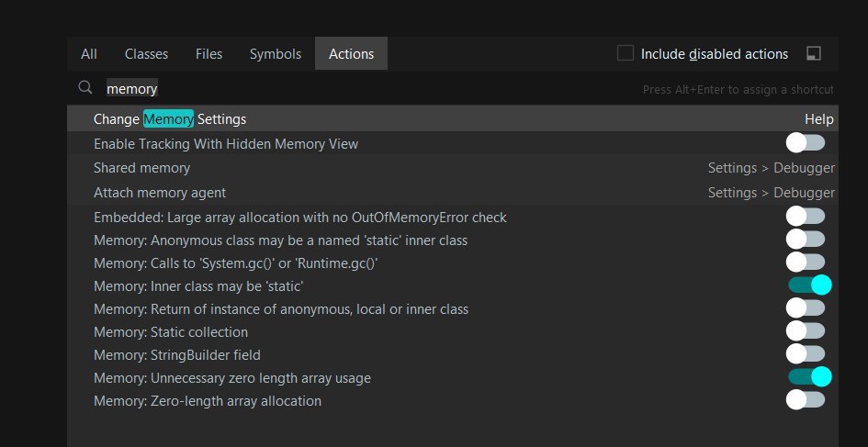Select Change Memory Settings action
Image resolution: width=868 pixels, height=447 pixels.
452,119
